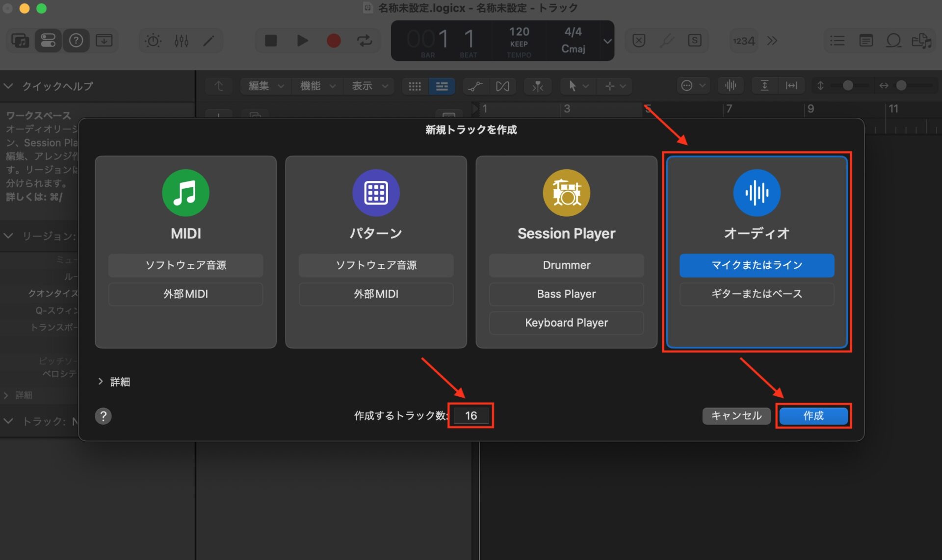Select the Drummer option

(566, 265)
